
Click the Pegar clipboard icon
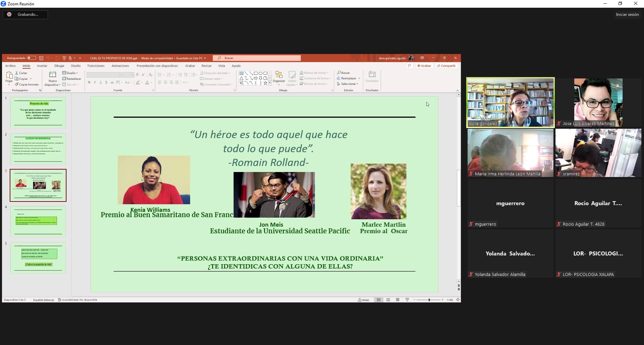pos(9,75)
